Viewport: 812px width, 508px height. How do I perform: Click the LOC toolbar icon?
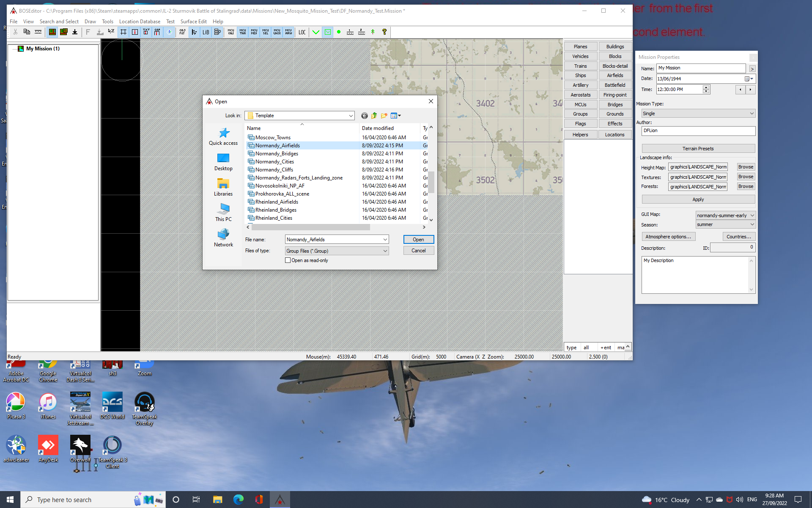click(302, 32)
